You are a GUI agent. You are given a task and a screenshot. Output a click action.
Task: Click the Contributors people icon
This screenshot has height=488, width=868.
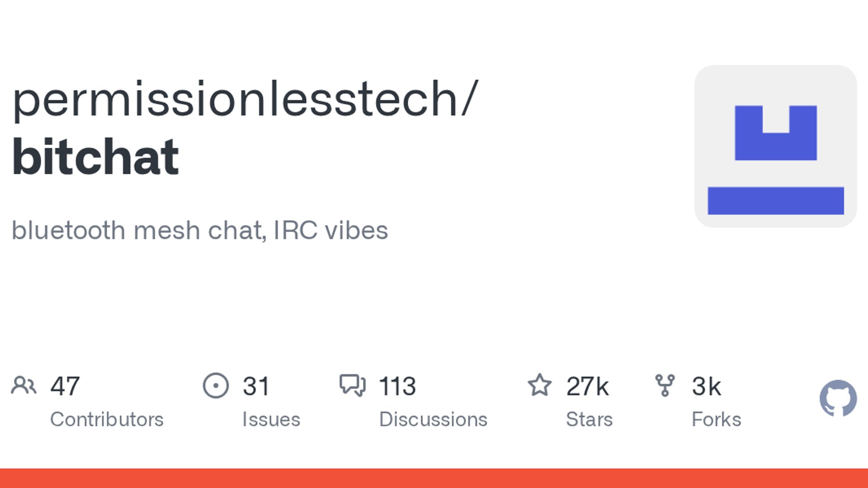point(24,385)
